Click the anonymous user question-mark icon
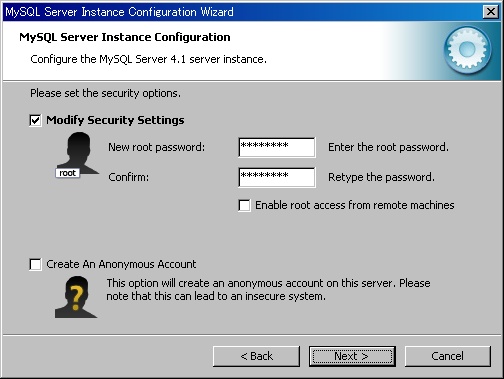Viewport: 504px width, 379px height. tap(76, 297)
